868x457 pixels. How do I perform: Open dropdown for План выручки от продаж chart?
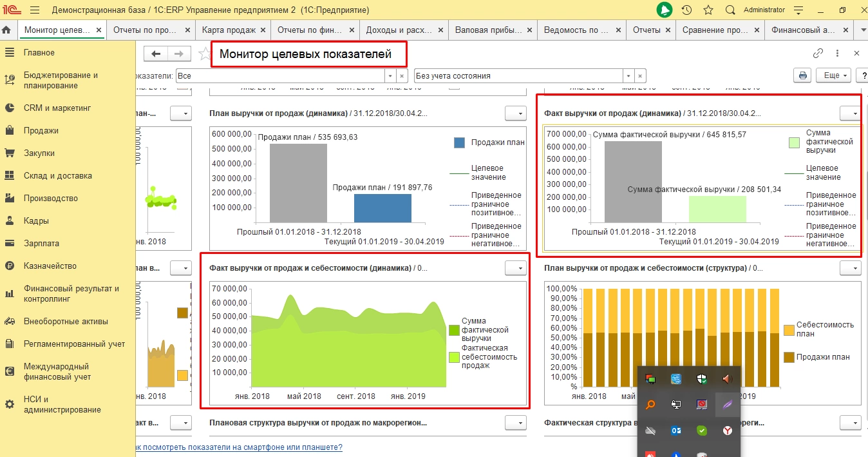(x=515, y=113)
